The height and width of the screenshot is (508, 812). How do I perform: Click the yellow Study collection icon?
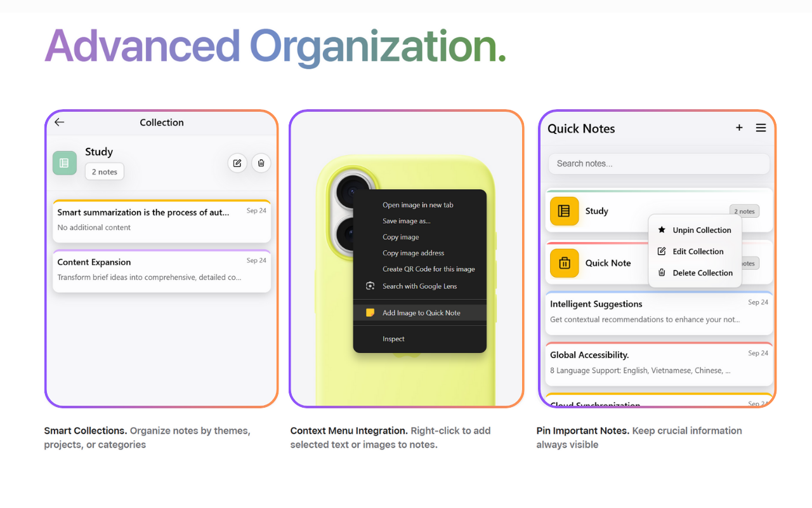(564, 211)
